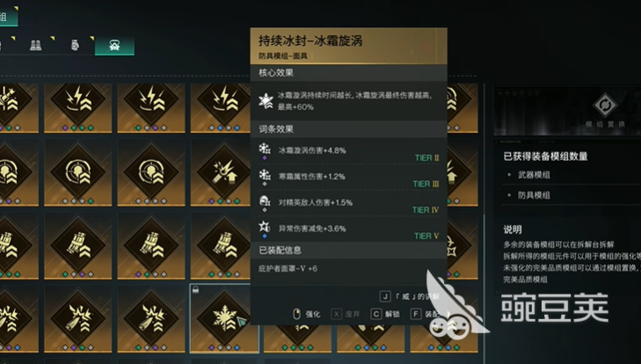Screen dimensions: 641x364
Task: Click the 对精英敌人伤害+1.5% affix icon
Action: click(265, 202)
